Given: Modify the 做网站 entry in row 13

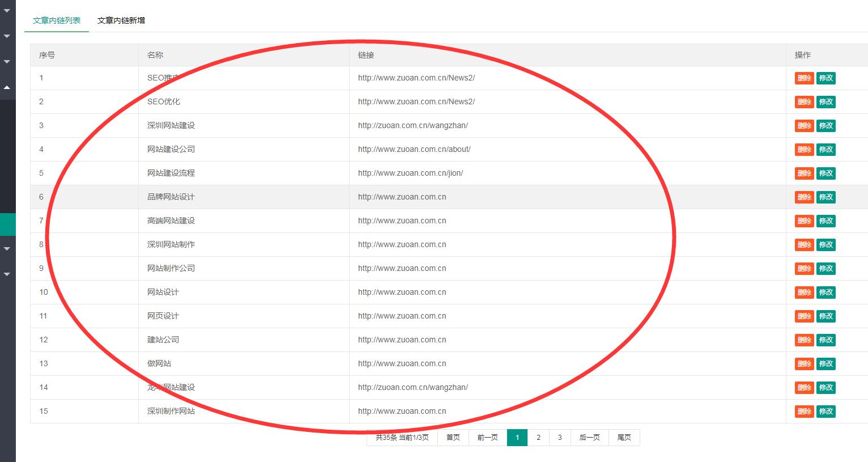Looking at the screenshot, I should [826, 364].
